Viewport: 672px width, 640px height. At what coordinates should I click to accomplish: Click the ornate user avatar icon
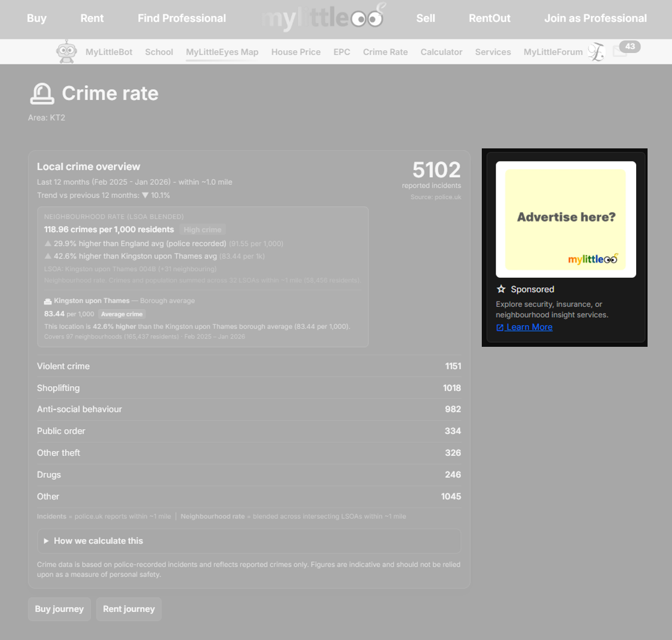click(x=596, y=52)
